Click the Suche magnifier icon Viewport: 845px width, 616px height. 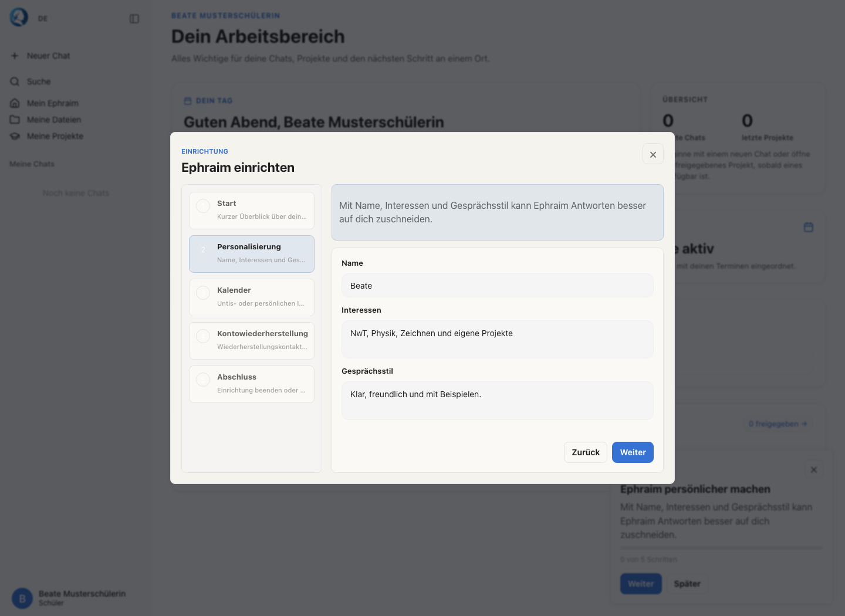(x=15, y=82)
